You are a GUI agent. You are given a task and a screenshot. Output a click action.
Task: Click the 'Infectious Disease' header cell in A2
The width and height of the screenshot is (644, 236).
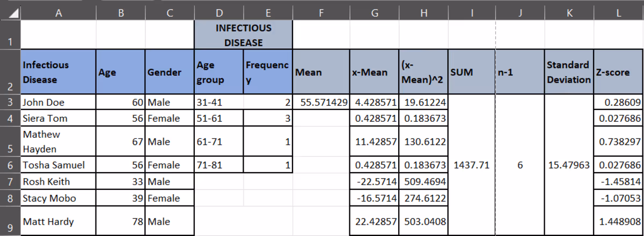[x=58, y=72]
